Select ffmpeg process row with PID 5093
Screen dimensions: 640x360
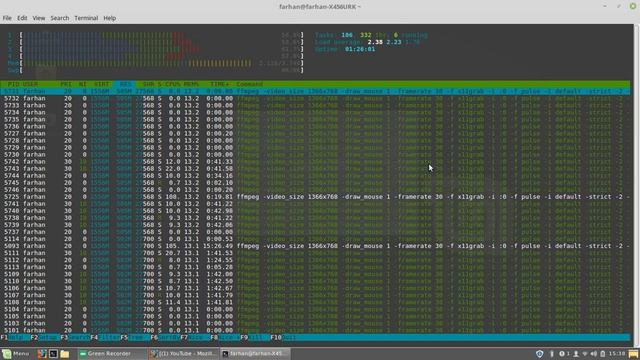click(x=315, y=246)
